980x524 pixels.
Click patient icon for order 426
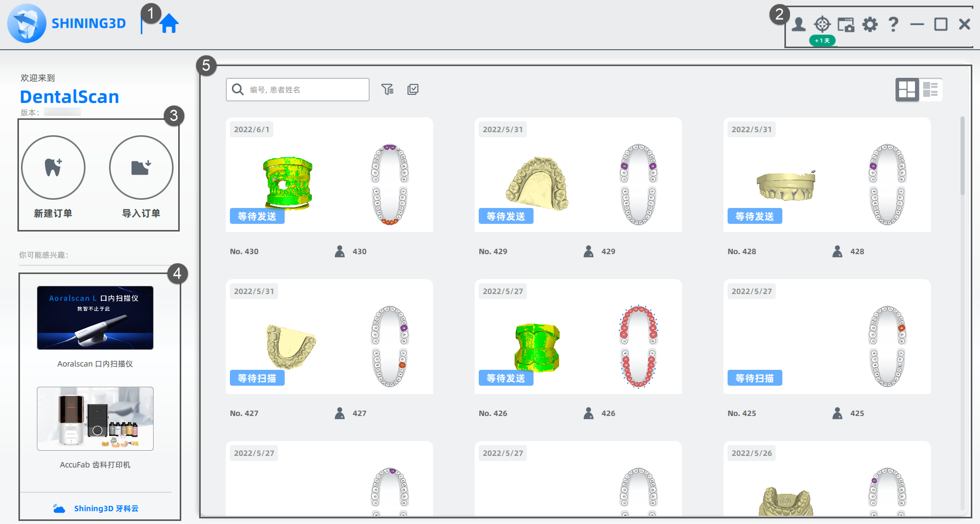(588, 413)
